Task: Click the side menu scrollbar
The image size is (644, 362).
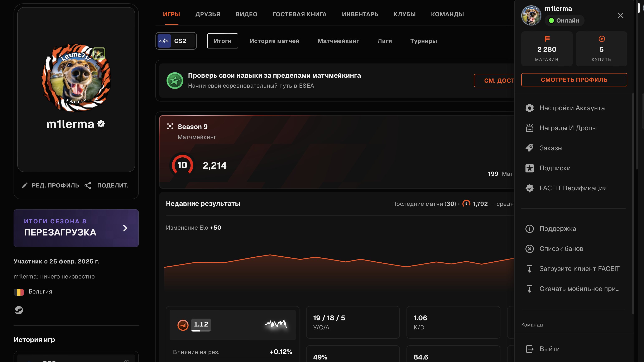Action: [x=633, y=203]
